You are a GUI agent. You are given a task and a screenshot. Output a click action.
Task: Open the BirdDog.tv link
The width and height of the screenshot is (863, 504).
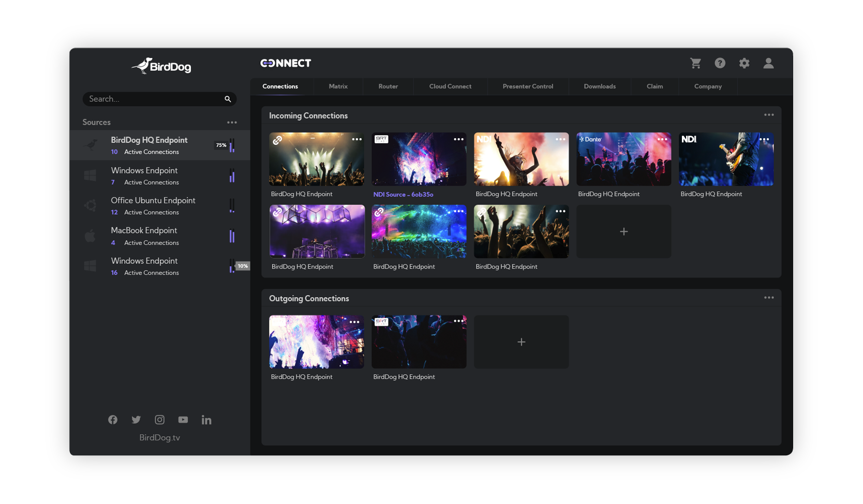click(159, 438)
